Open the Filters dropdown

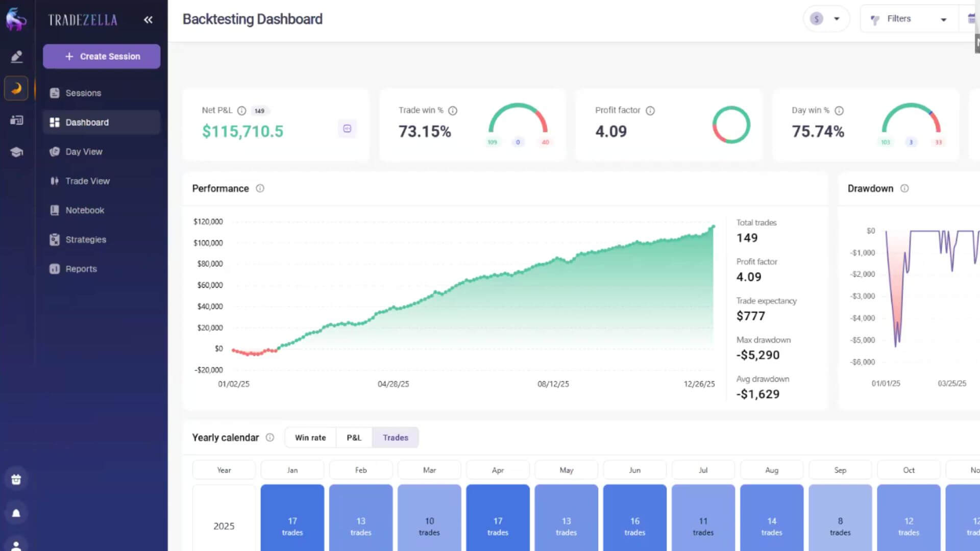pos(910,19)
